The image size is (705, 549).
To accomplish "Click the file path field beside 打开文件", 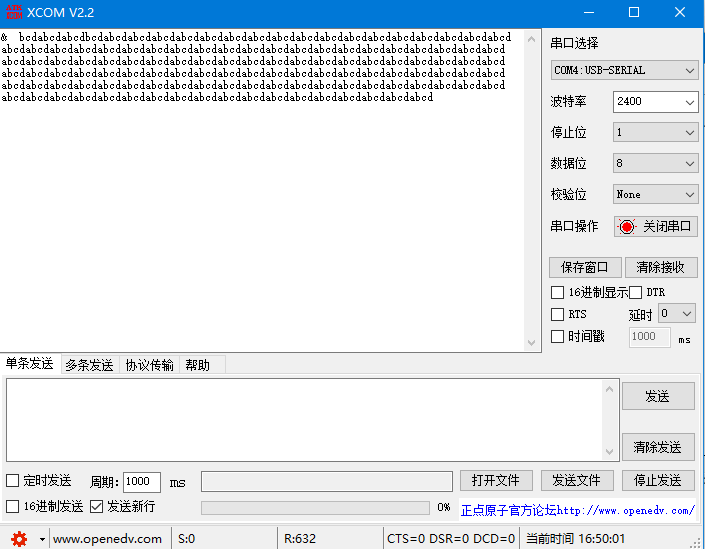I will pos(327,482).
